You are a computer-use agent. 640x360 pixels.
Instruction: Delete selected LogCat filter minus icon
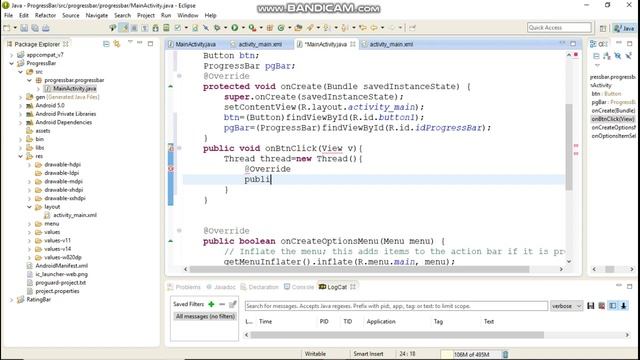pyautogui.click(x=222, y=304)
